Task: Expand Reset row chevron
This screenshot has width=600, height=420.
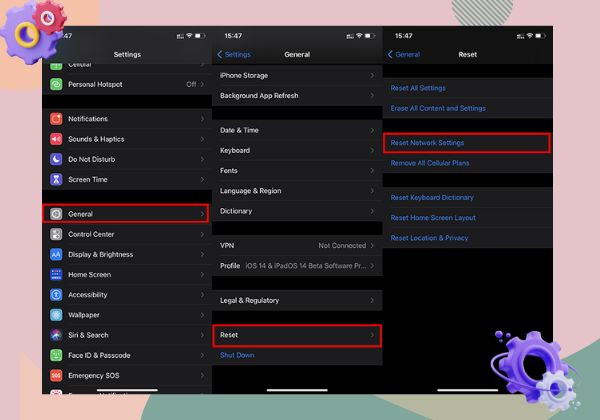Action: coord(372,335)
